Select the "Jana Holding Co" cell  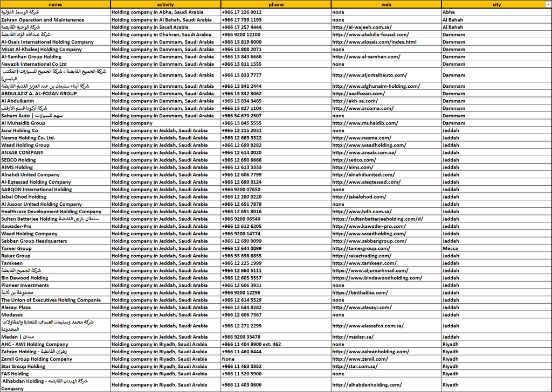point(56,130)
